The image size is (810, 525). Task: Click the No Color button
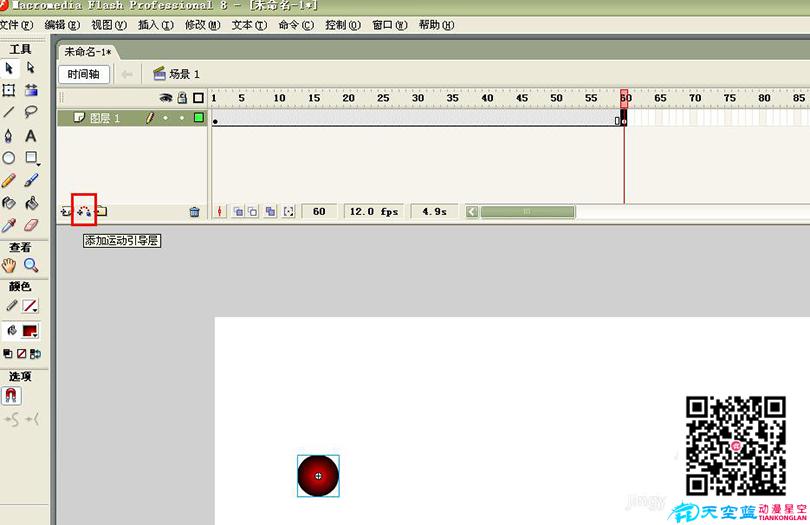point(21,353)
